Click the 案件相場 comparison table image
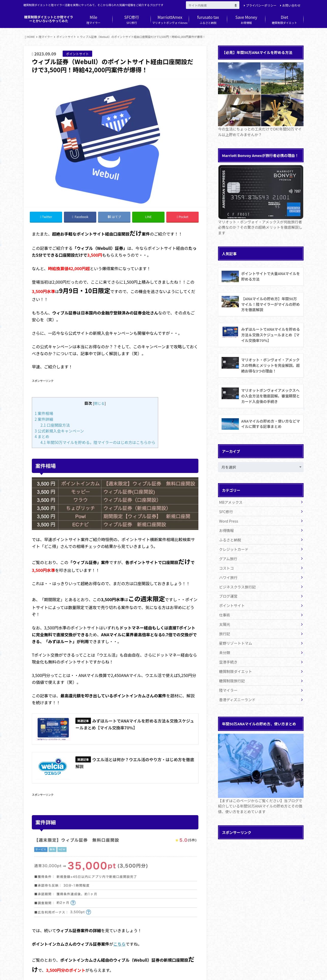The height and width of the screenshot is (980, 327). coord(115,504)
